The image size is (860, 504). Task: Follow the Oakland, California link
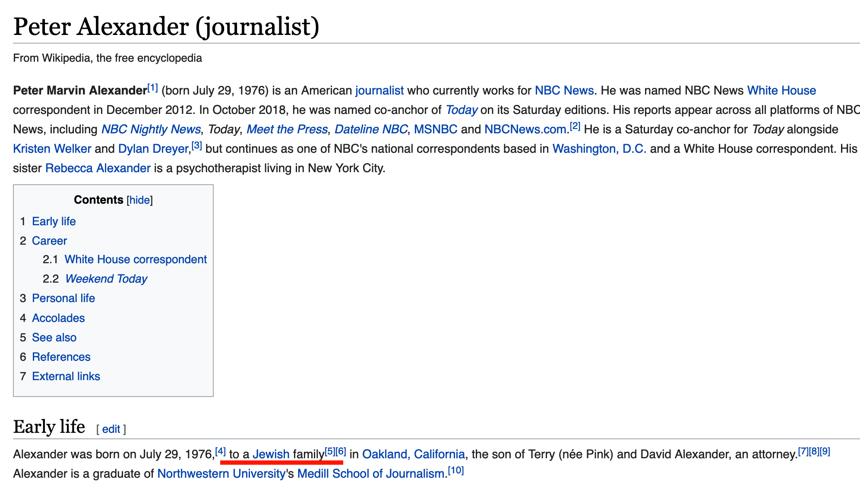(414, 454)
